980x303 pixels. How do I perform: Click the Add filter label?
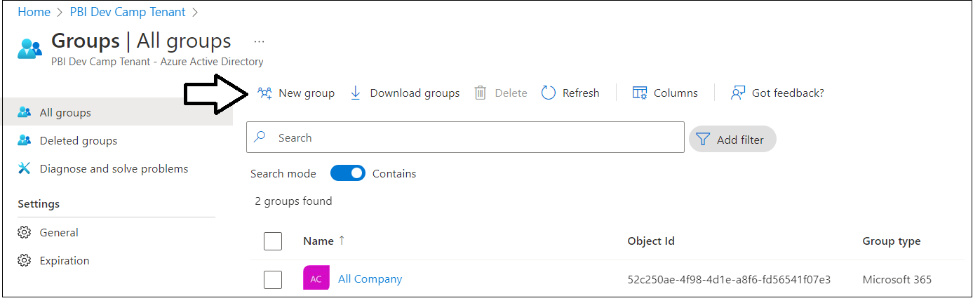(x=740, y=140)
